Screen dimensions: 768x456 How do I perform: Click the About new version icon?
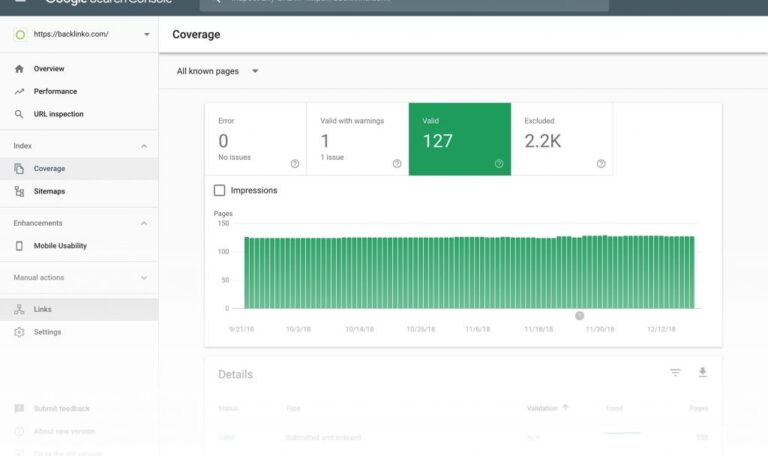pos(19,431)
